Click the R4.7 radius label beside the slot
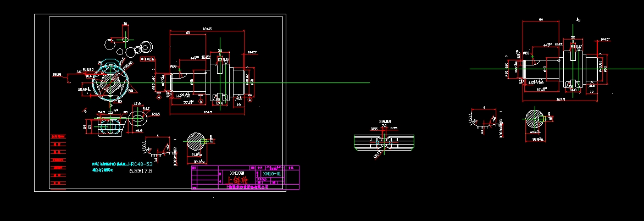 [146, 109]
